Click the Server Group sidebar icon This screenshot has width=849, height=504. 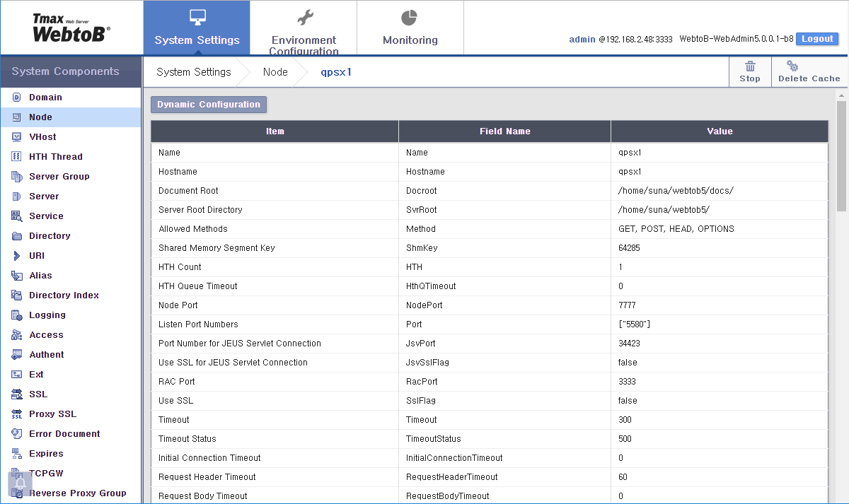click(x=17, y=177)
